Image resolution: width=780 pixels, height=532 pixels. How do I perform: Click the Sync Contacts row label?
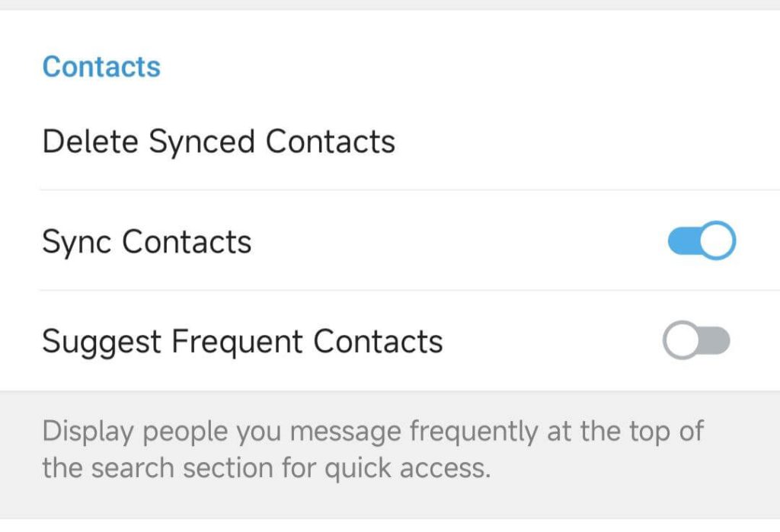(148, 241)
